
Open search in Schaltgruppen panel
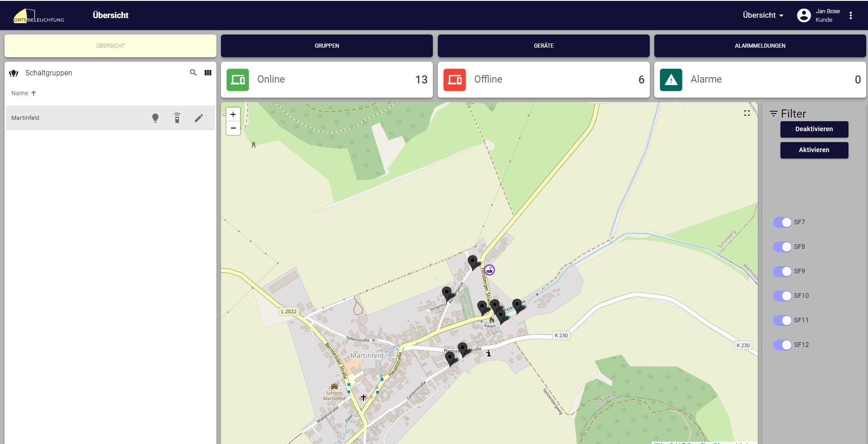(x=193, y=73)
